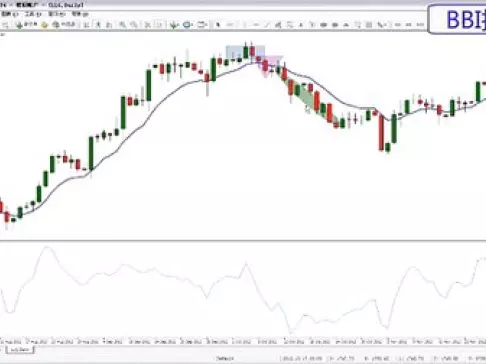486x364 pixels.
Task: Click the divider between chart and indicator window
Action: coord(243,240)
